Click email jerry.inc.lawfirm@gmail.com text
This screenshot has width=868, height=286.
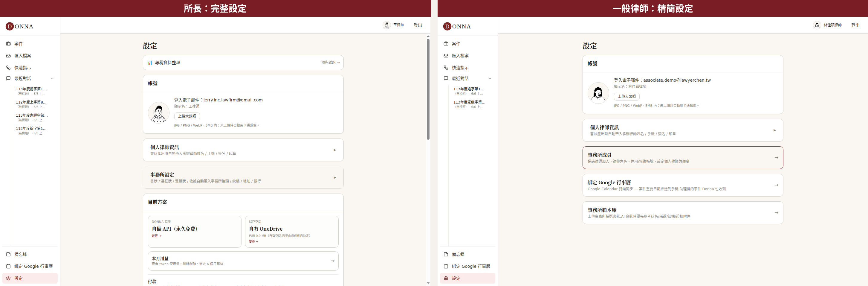click(233, 100)
